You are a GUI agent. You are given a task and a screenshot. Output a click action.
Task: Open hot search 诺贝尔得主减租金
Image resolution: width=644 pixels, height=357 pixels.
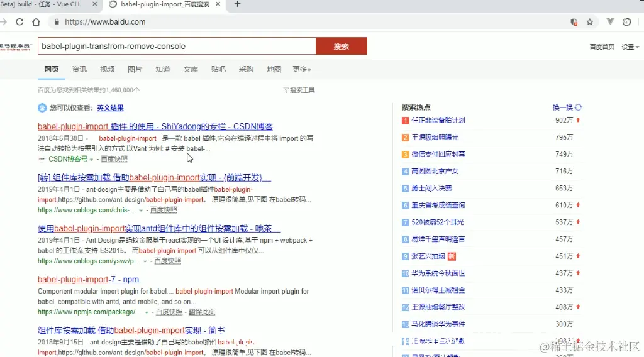pyautogui.click(x=438, y=290)
